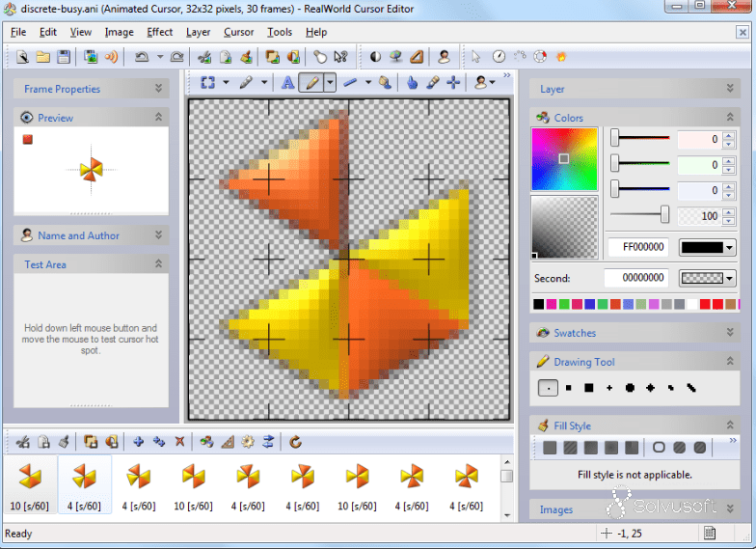Expand the Frame Properties panel
This screenshot has width=756, height=549.
(x=158, y=89)
